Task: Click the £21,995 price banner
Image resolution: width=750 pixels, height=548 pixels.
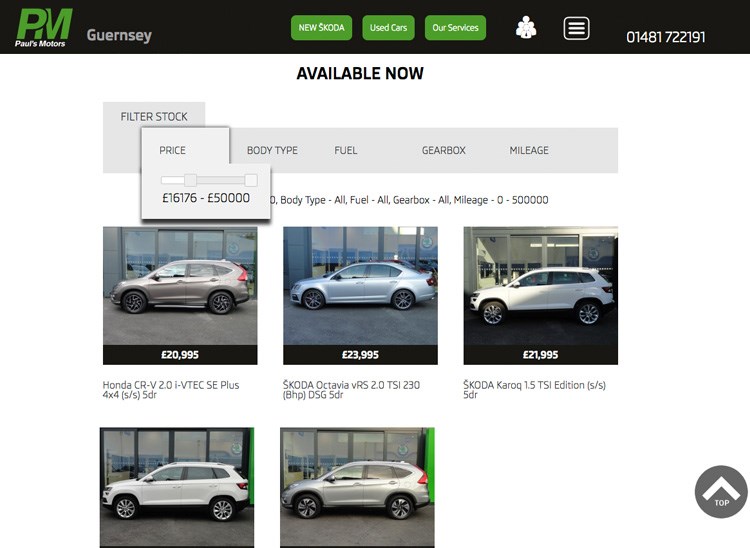Action: click(x=540, y=355)
